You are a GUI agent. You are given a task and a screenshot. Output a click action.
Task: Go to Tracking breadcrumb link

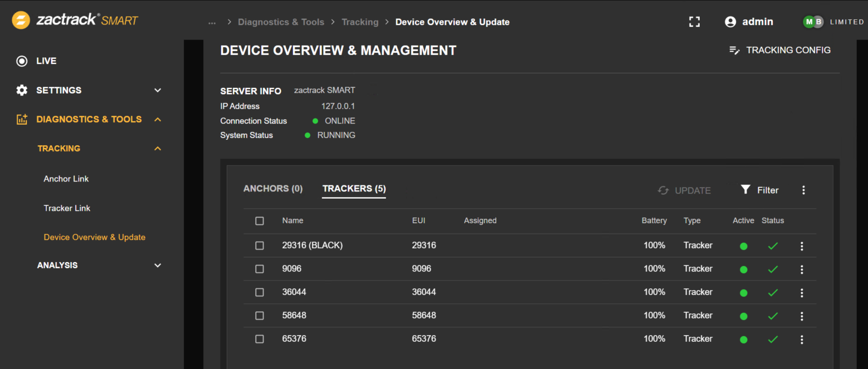tap(360, 22)
